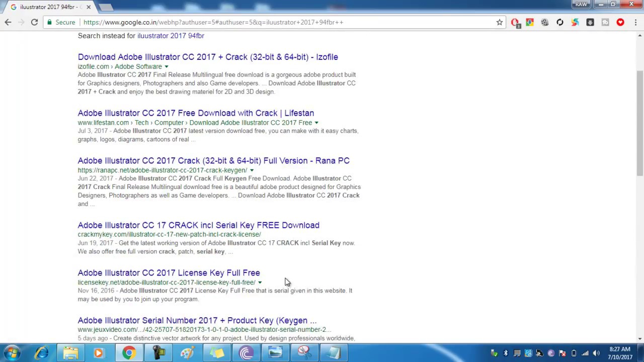Open the Rana PC Illustrator Crack result
The image size is (644, 362).
214,161
